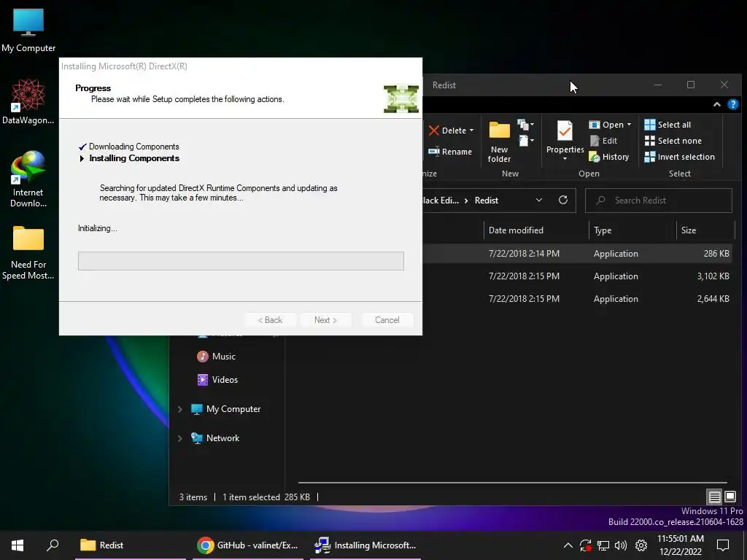Screen dimensions: 747x560
Task: Create a New folder
Action: coord(499,142)
